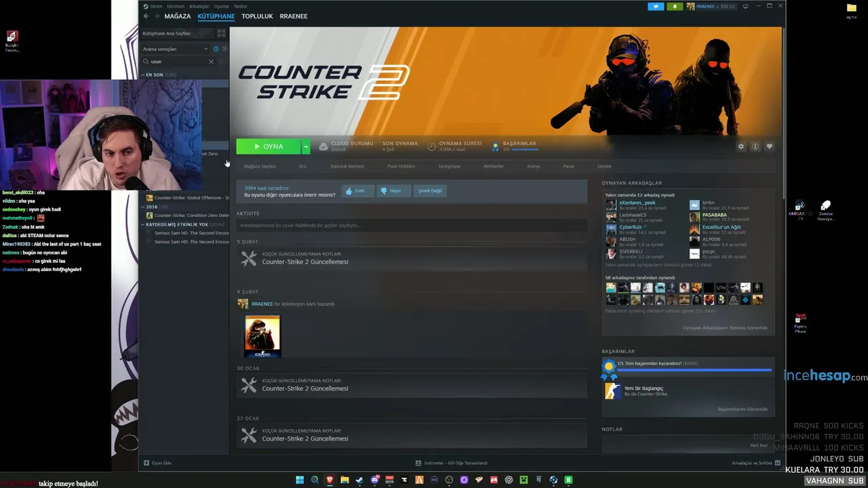This screenshot has height=488, width=868.
Task: Collapse the EN SON section
Action: coord(144,75)
